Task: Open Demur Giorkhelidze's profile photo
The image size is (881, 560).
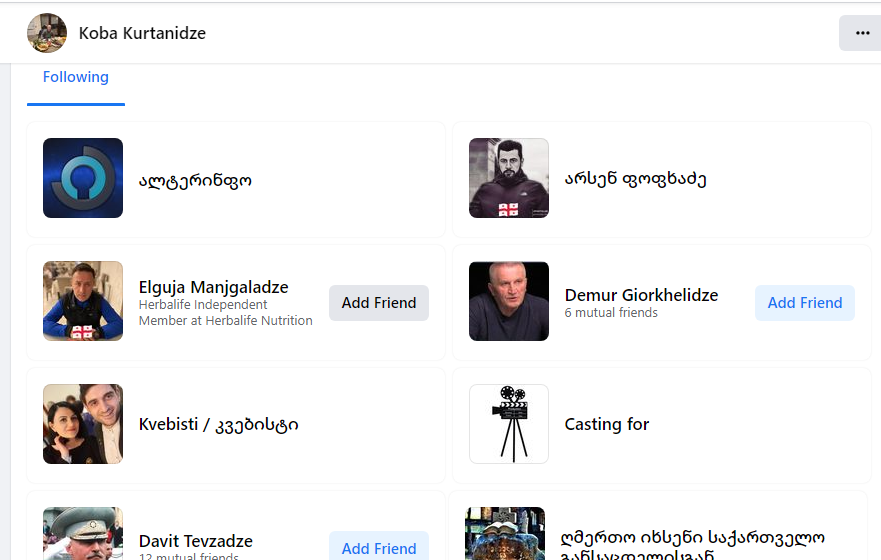Action: point(509,301)
